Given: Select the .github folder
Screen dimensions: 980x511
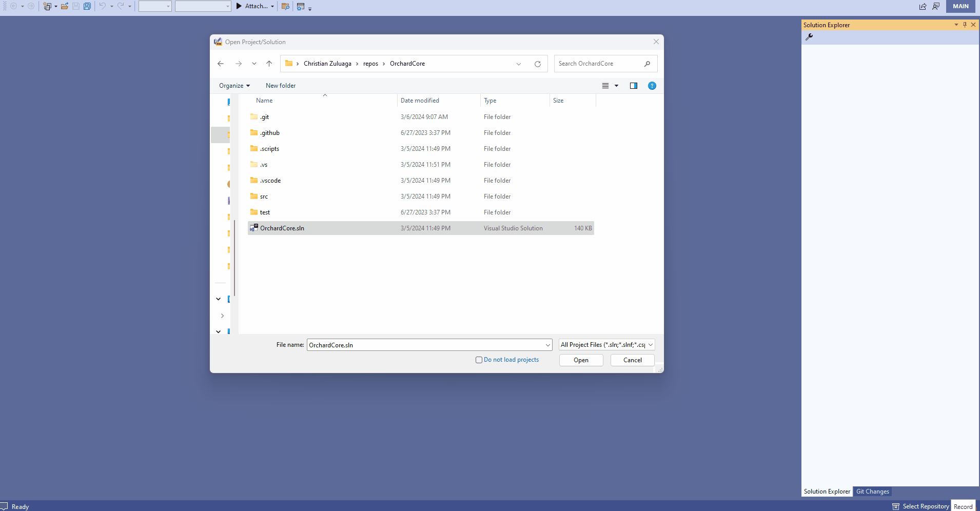Looking at the screenshot, I should click(x=421, y=133).
